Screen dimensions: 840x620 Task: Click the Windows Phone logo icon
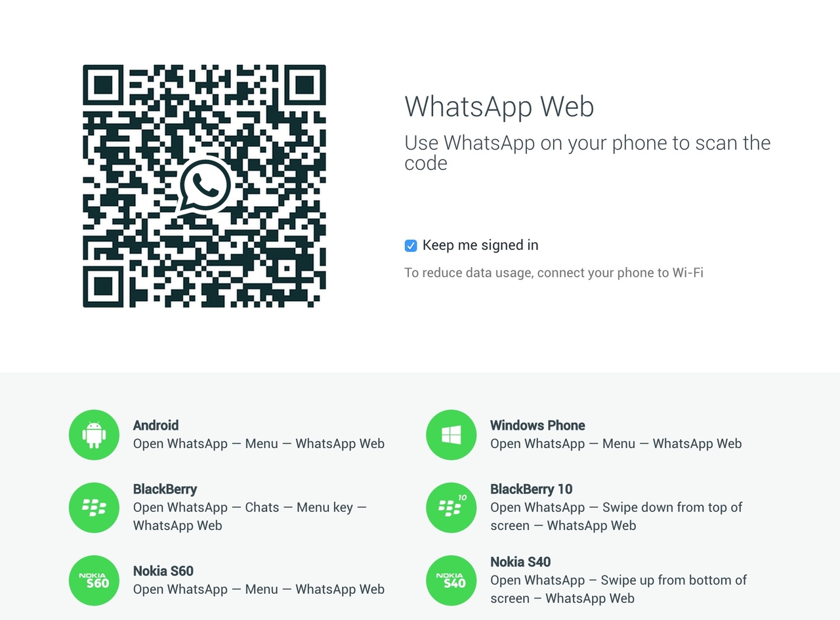pyautogui.click(x=451, y=435)
